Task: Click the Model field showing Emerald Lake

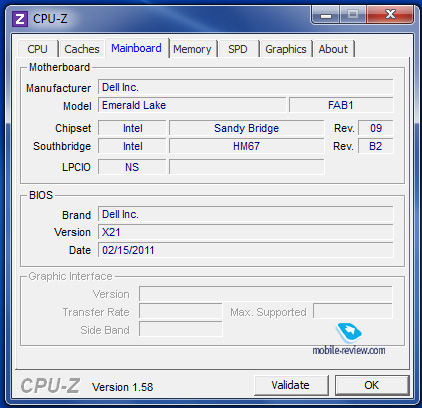Action: click(x=192, y=105)
